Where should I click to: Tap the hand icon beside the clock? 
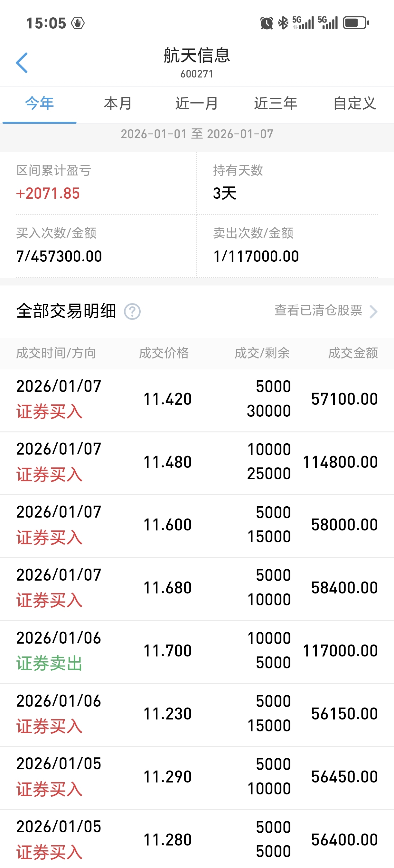78,23
